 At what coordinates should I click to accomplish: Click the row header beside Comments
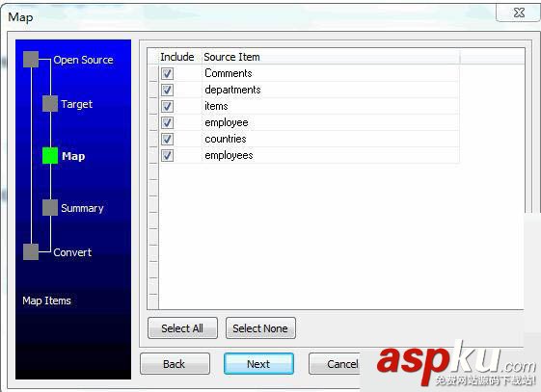click(153, 73)
